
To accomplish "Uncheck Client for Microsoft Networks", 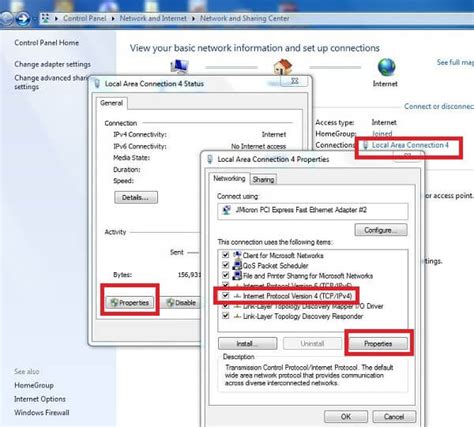I will (226, 255).
